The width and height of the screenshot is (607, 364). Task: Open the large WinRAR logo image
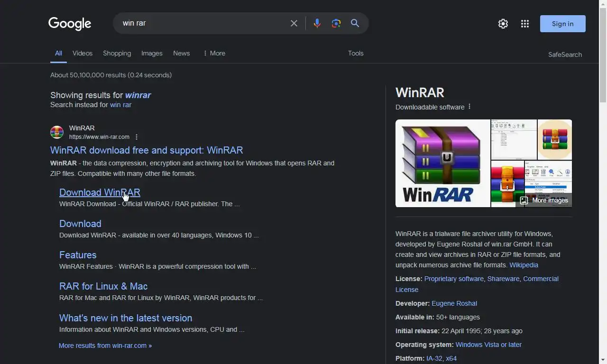(443, 163)
